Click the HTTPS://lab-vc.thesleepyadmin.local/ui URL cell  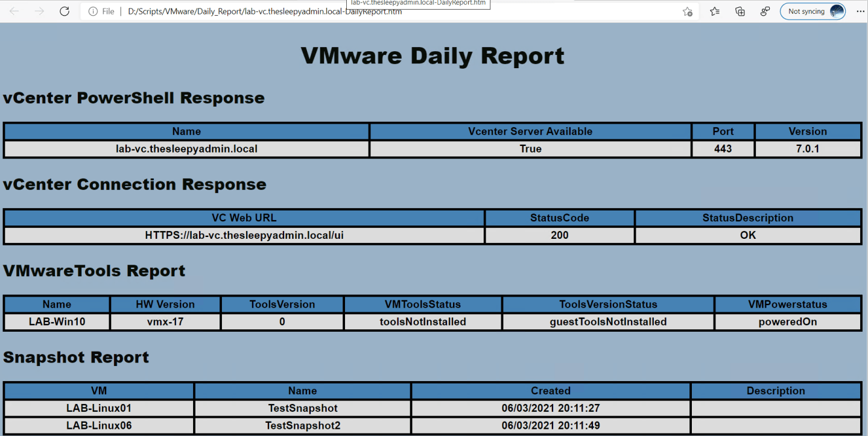[x=244, y=235]
